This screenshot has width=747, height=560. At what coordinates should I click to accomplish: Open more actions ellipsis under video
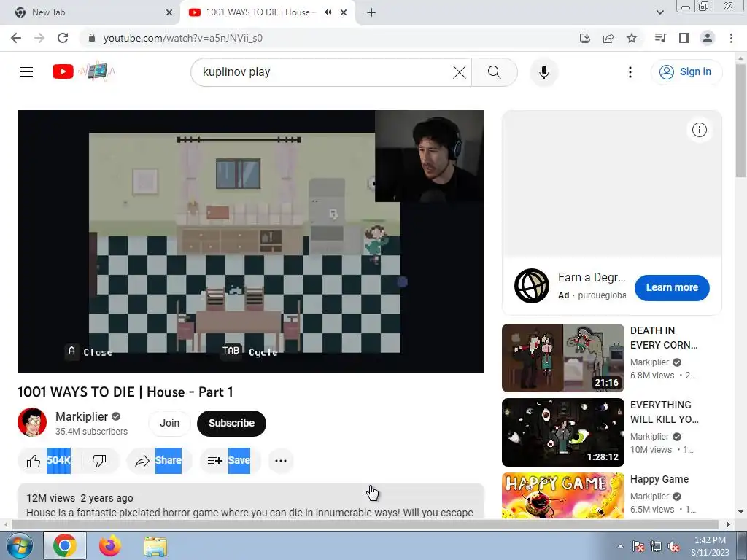pos(281,461)
